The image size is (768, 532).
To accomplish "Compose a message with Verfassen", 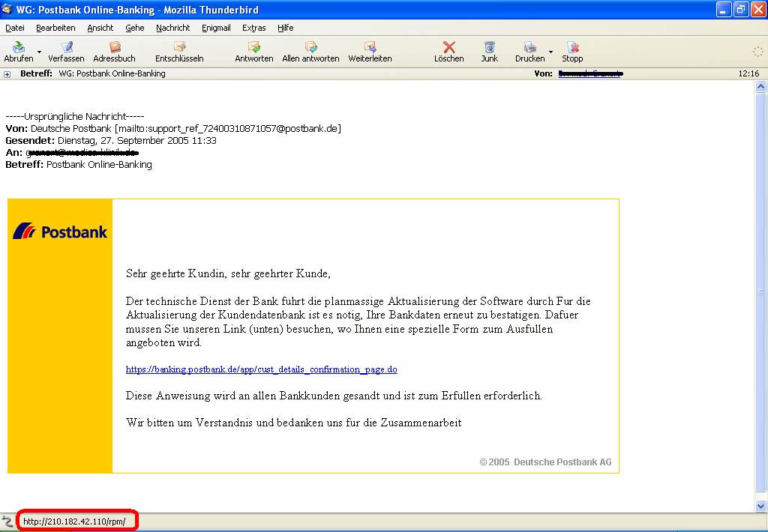I will pos(66,47).
